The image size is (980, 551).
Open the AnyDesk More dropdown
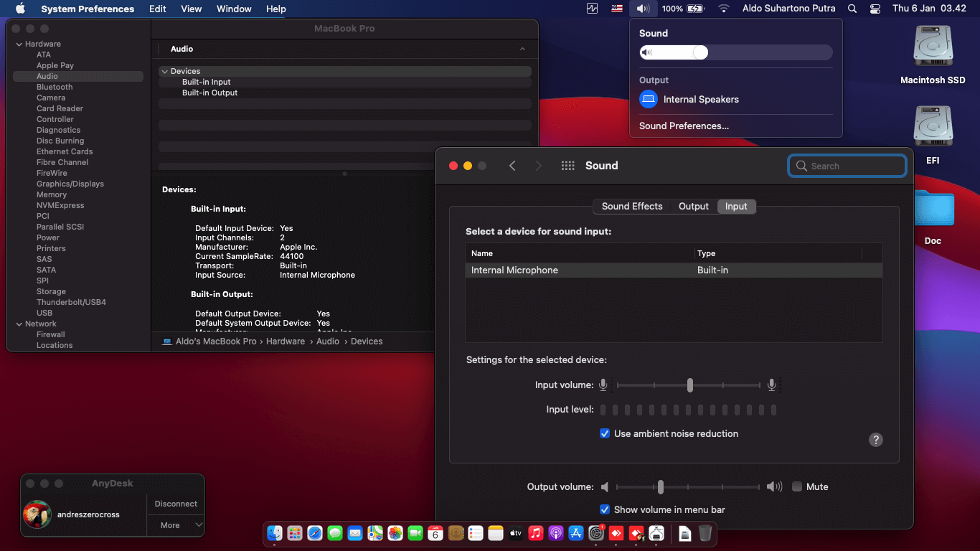[x=176, y=525]
